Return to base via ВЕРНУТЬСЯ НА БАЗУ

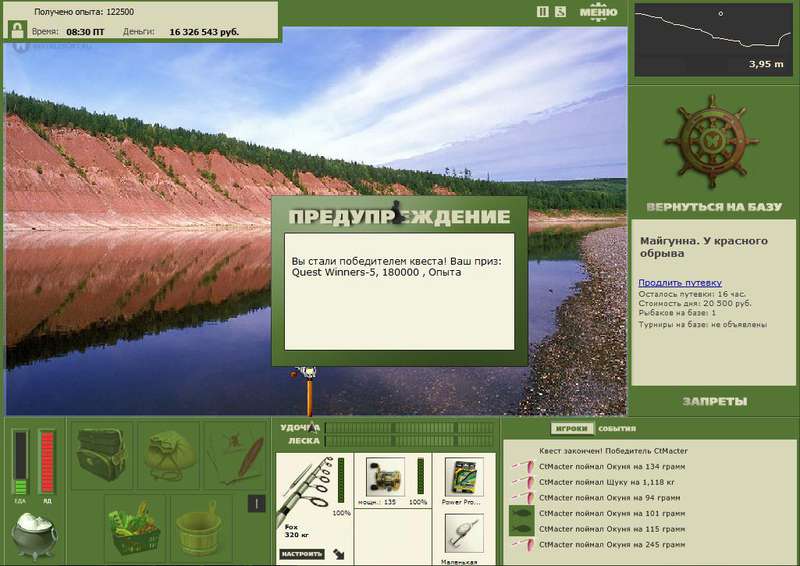pyautogui.click(x=714, y=207)
